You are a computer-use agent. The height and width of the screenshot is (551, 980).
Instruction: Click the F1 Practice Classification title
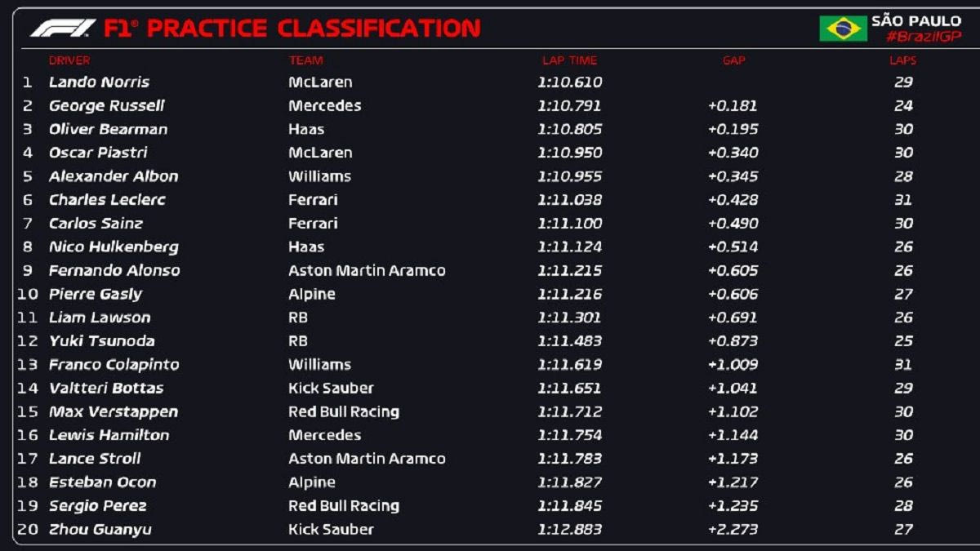click(x=292, y=29)
